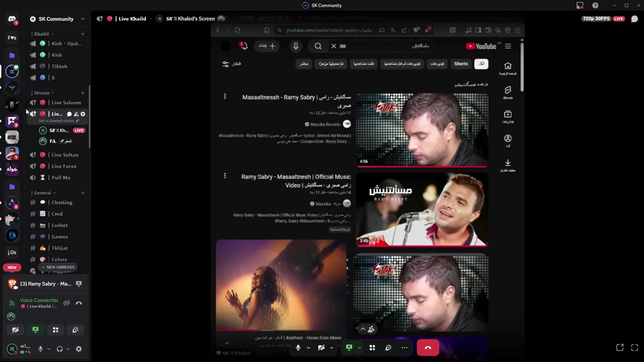
Task: Open activities in stream control bar
Action: point(372,348)
